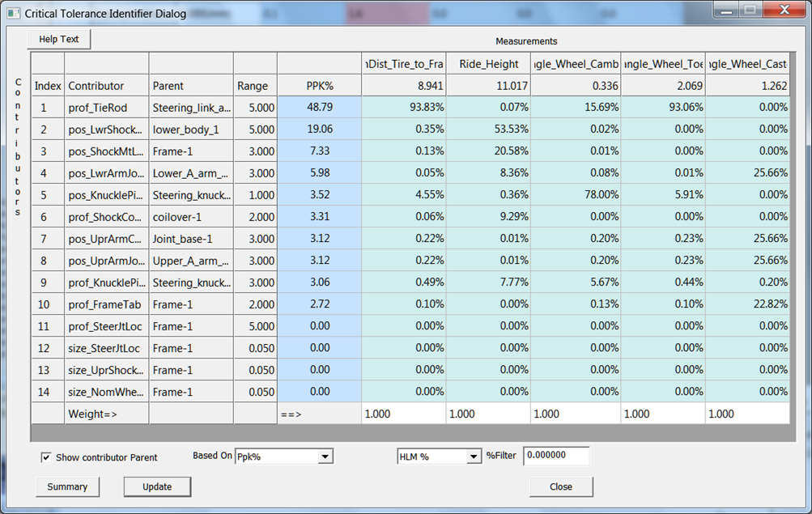Edit the %Filter input field

(556, 456)
